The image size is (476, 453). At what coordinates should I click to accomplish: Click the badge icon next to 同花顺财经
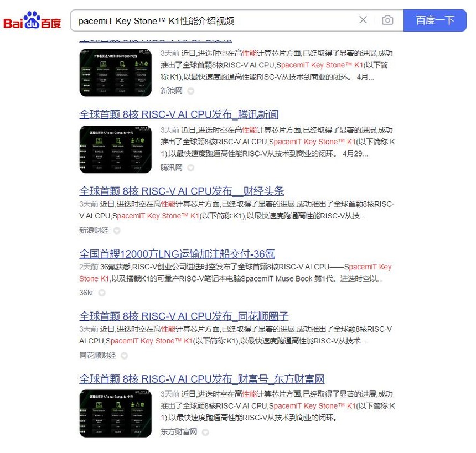point(124,356)
